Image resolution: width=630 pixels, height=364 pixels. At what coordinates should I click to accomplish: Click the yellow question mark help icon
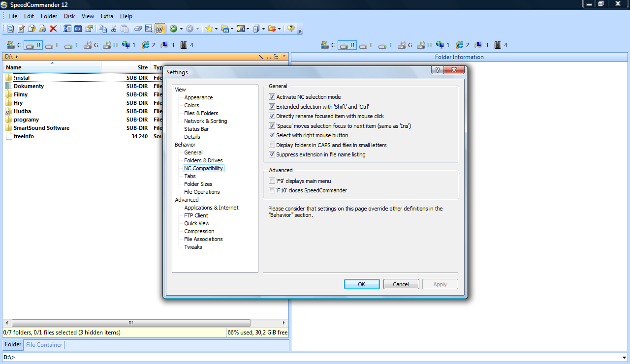tap(291, 29)
